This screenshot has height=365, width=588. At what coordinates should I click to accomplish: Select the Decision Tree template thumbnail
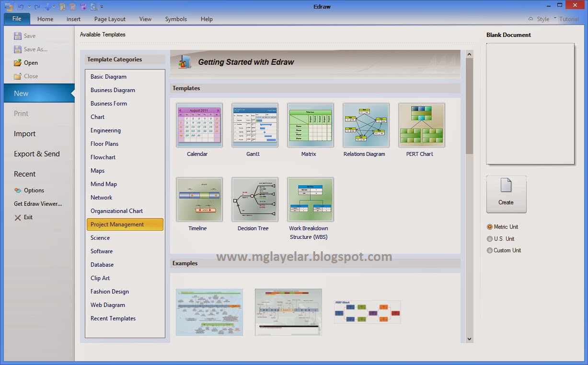[x=254, y=200]
